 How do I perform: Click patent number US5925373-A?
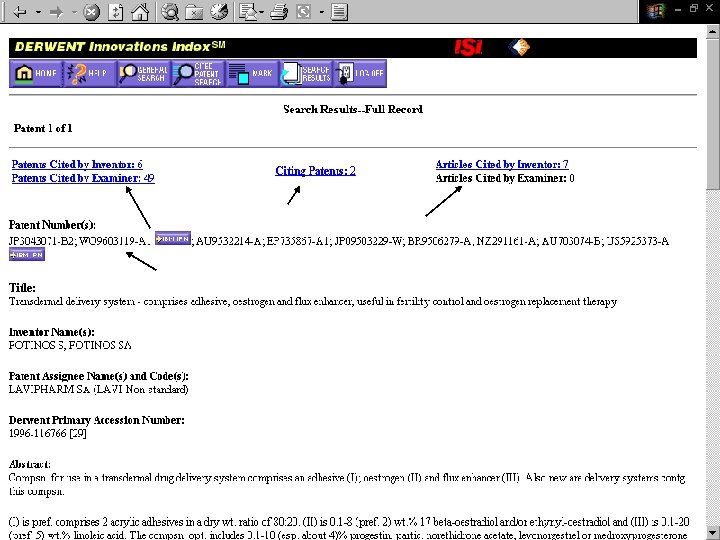(637, 241)
